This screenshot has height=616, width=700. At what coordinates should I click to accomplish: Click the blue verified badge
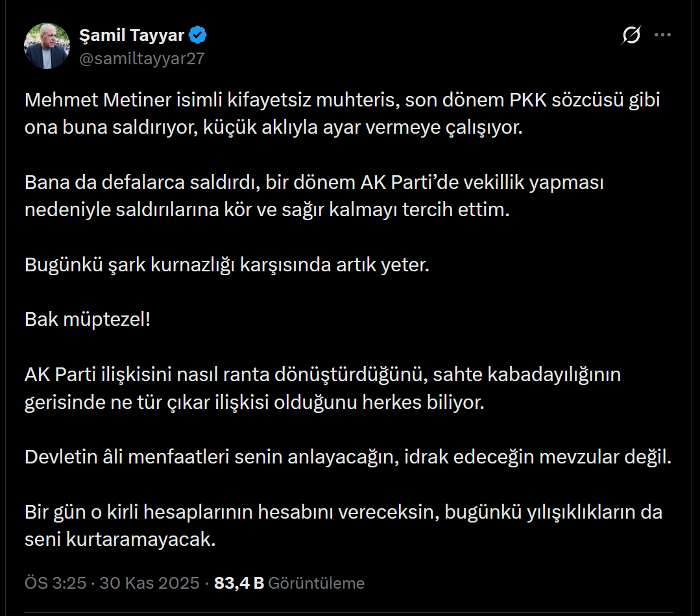click(198, 35)
